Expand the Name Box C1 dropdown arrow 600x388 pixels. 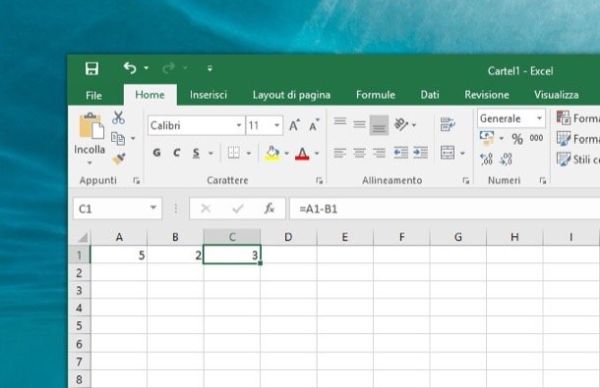(153, 208)
